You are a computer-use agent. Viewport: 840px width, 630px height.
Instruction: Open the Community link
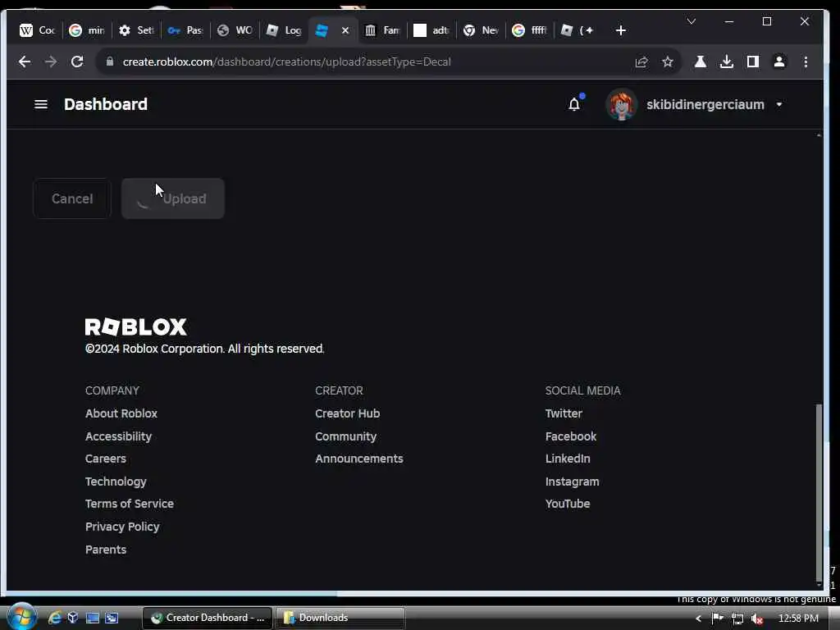[345, 436]
